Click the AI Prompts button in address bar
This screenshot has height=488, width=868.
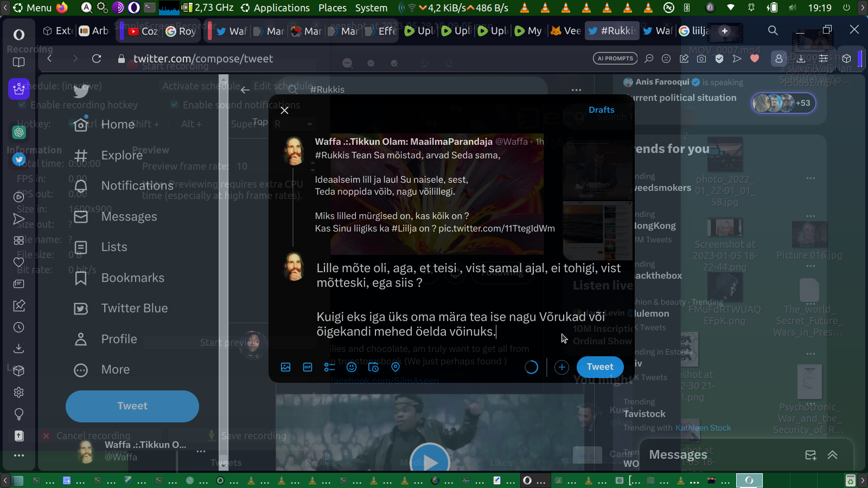pos(616,59)
